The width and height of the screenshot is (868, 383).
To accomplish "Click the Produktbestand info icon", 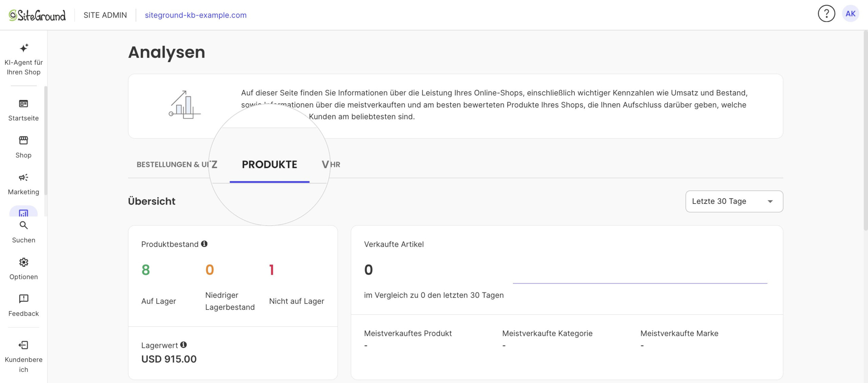I will [x=204, y=244].
